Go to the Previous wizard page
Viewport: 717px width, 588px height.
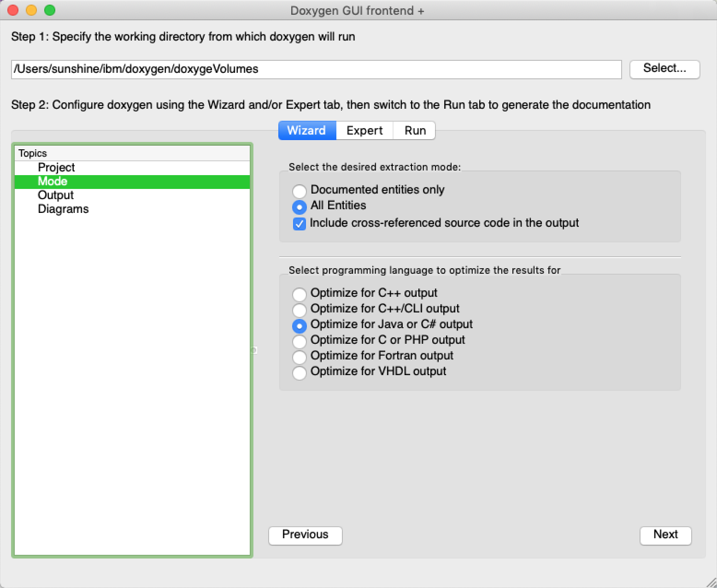306,535
